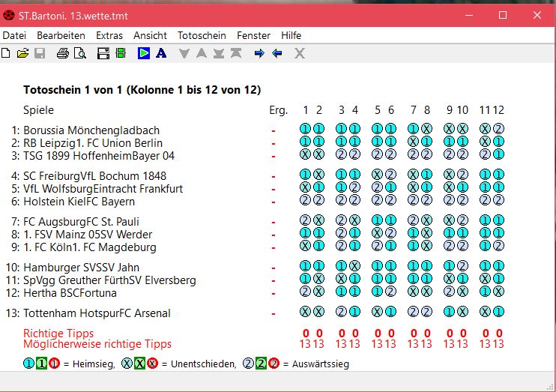Select game row FC AugsburgFC St. Pauli

click(81, 222)
